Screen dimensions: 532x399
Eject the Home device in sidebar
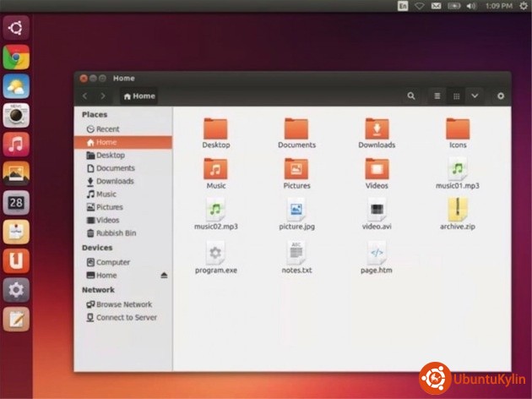click(x=164, y=276)
